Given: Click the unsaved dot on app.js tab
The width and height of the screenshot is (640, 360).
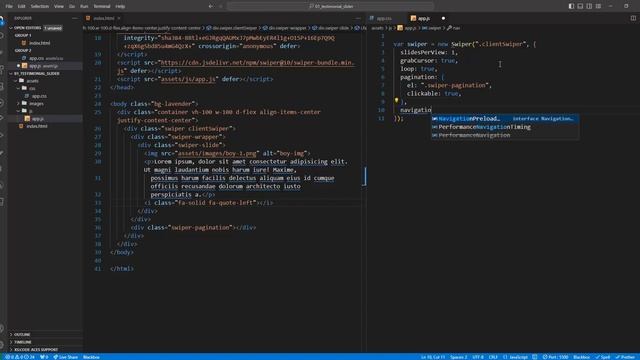Looking at the screenshot, I should pyautogui.click(x=443, y=18).
